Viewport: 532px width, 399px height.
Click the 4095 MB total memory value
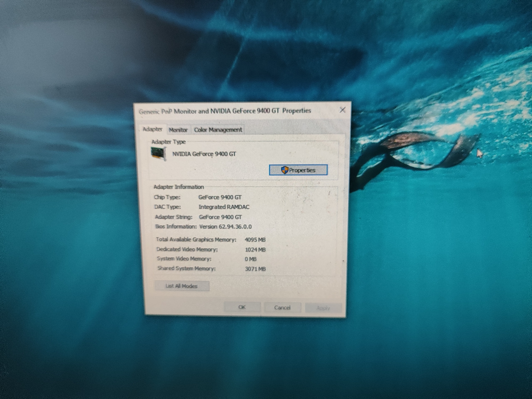tap(255, 240)
